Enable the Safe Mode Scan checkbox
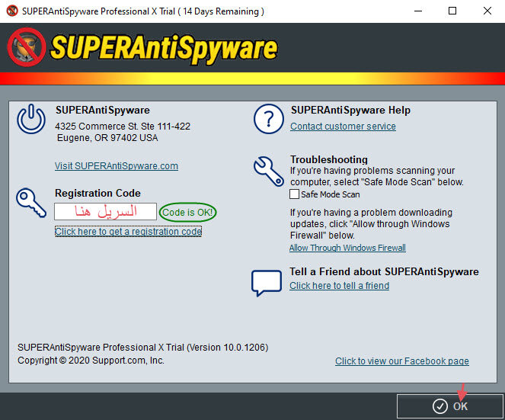This screenshot has width=505, height=420. (x=294, y=194)
